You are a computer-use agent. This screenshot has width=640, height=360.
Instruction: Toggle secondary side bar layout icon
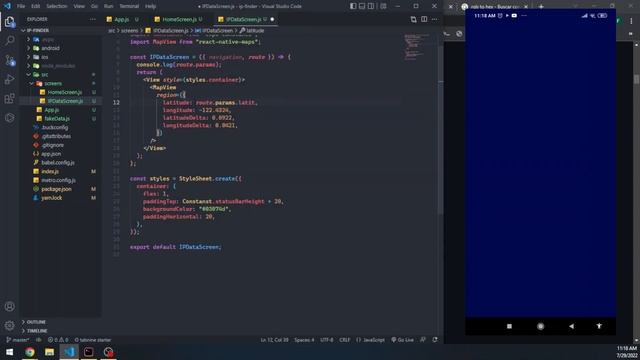pyautogui.click(x=371, y=6)
